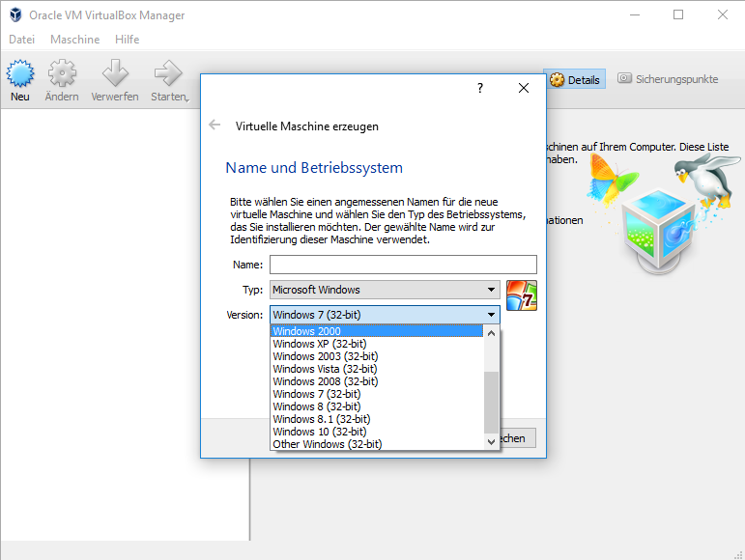745x560 pixels.
Task: Click the version list scroll down arrow
Action: coord(491,442)
